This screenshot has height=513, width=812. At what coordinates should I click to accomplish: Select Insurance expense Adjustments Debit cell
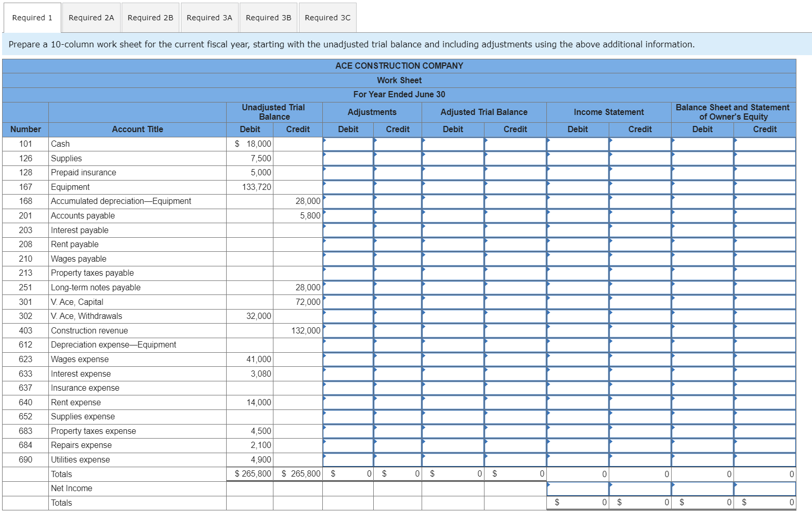348,388
